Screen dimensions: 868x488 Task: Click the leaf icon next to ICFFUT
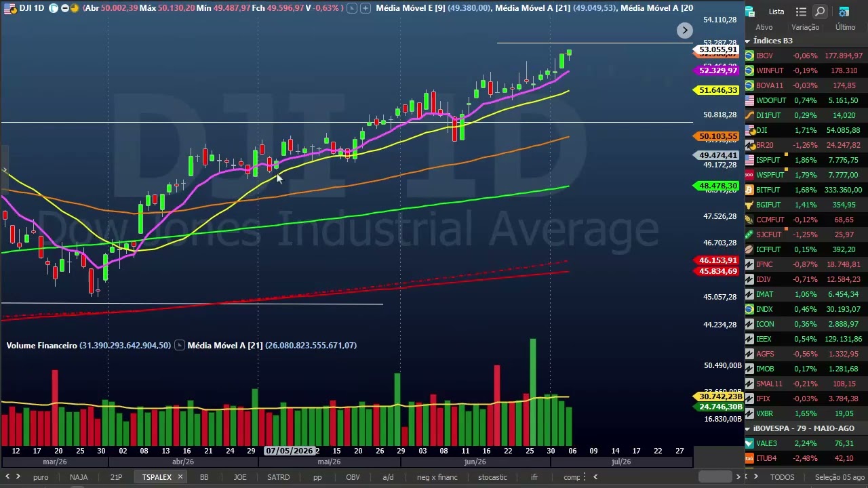(749, 249)
